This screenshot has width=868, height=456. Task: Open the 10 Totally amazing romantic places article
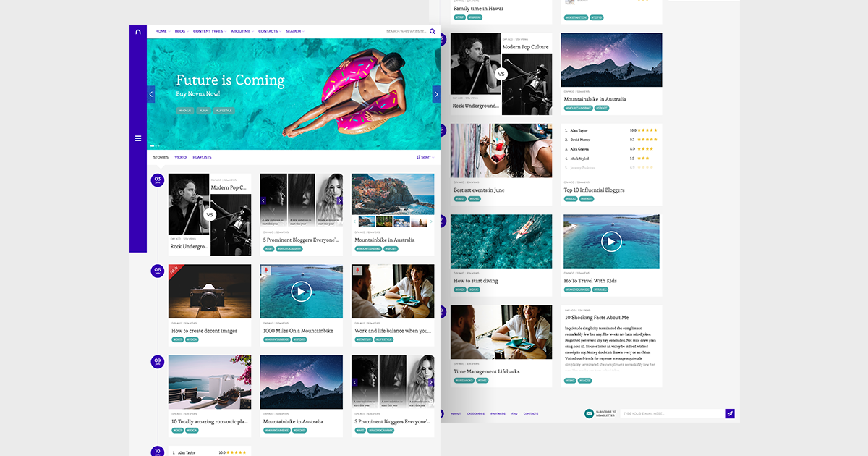(x=210, y=421)
